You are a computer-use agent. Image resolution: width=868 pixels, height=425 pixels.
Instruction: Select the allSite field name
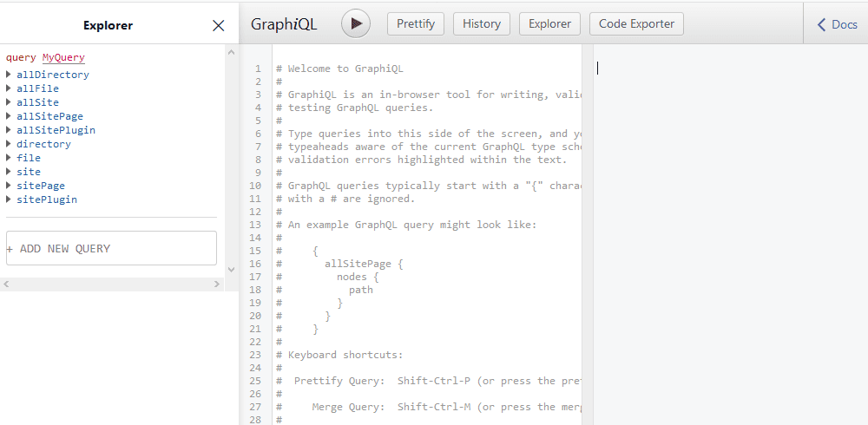point(37,102)
